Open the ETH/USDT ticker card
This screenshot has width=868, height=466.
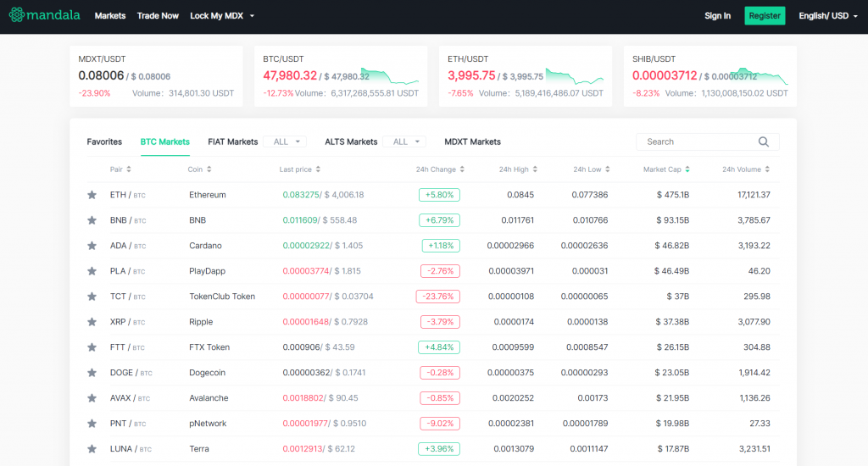(526, 76)
